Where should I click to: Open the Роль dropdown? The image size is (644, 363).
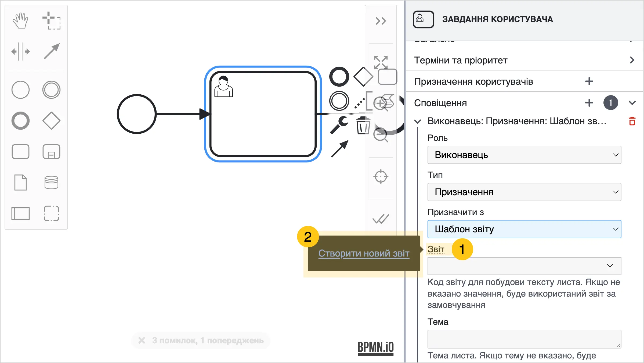[x=524, y=155]
